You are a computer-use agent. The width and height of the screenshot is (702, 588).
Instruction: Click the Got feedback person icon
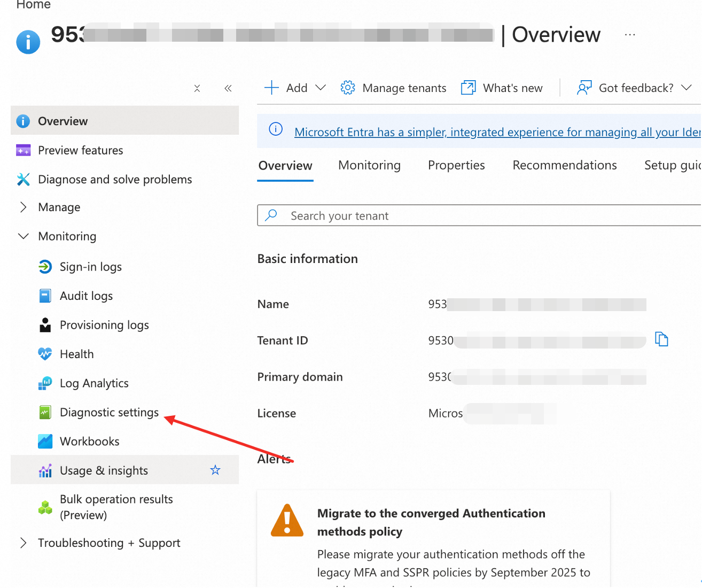(x=584, y=88)
